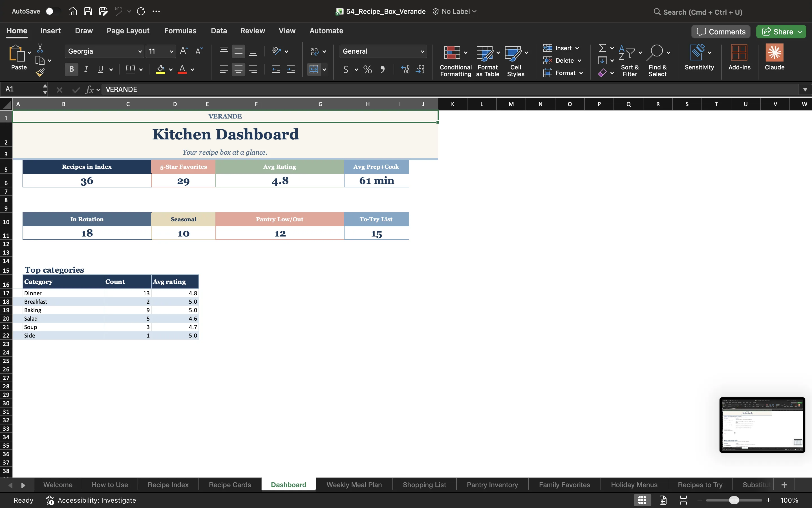Screen dimensions: 812x508
Task: Click the Paste button
Action: [x=19, y=58]
